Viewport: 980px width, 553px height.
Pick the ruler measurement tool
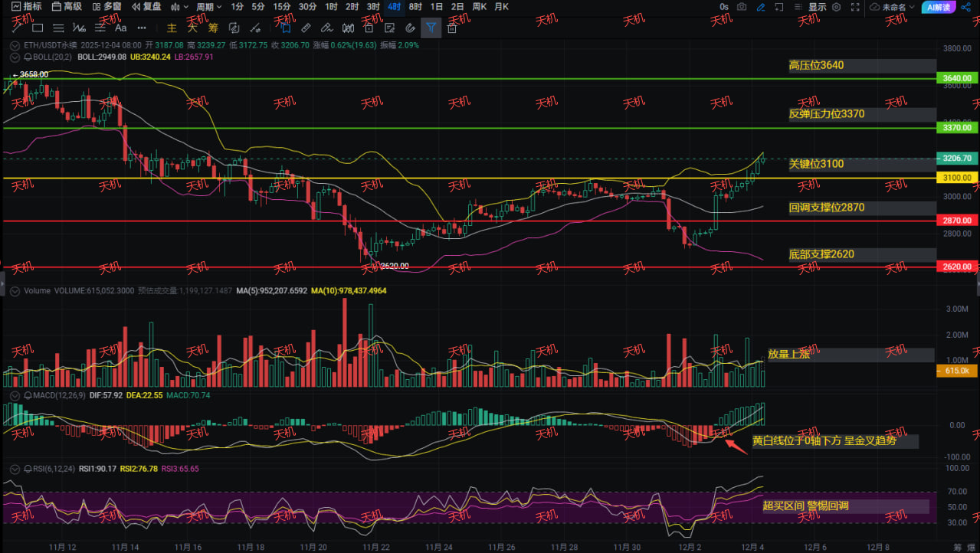305,28
